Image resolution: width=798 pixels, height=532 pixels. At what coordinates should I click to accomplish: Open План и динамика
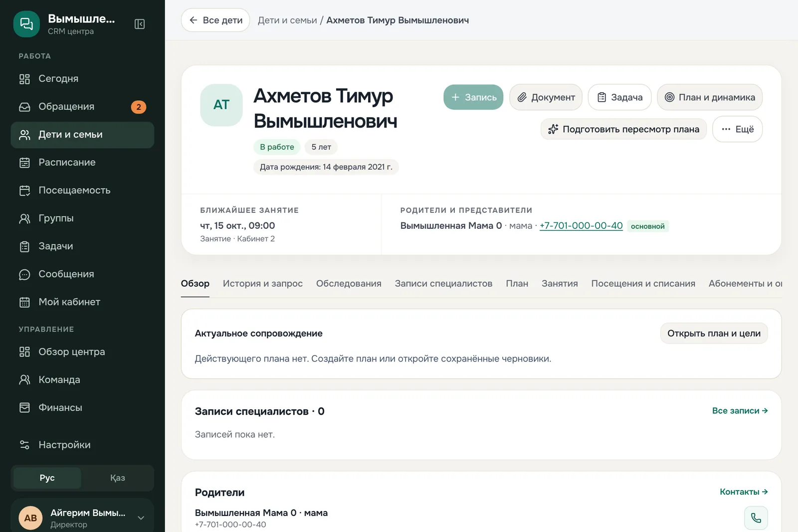point(710,97)
